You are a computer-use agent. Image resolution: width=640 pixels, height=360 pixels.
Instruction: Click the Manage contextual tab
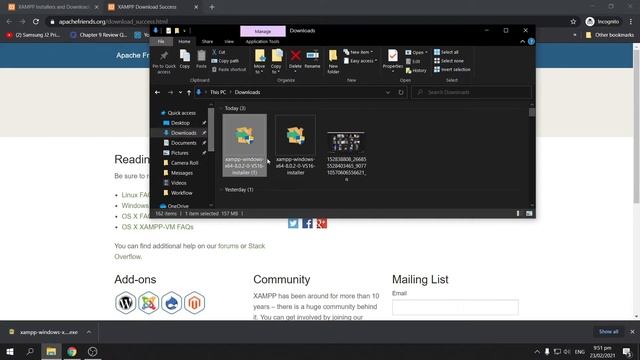coord(263,31)
